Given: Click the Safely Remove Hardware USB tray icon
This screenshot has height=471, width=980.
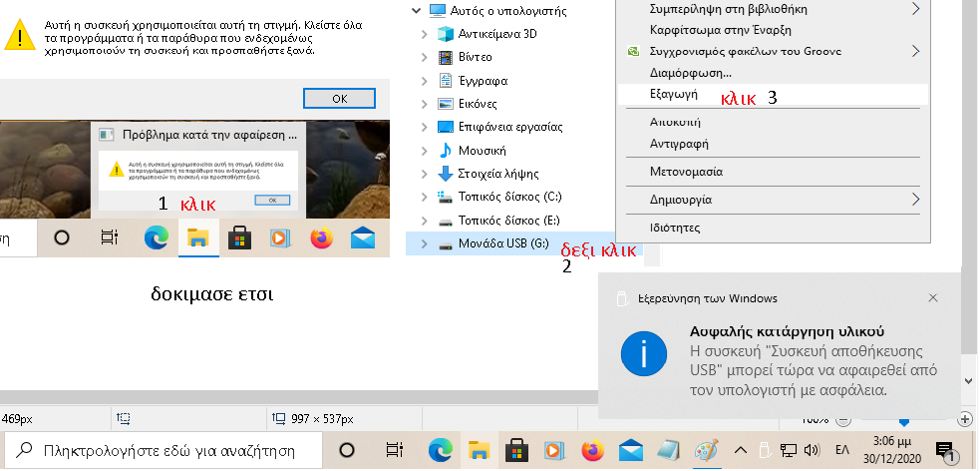Looking at the screenshot, I should tap(763, 450).
